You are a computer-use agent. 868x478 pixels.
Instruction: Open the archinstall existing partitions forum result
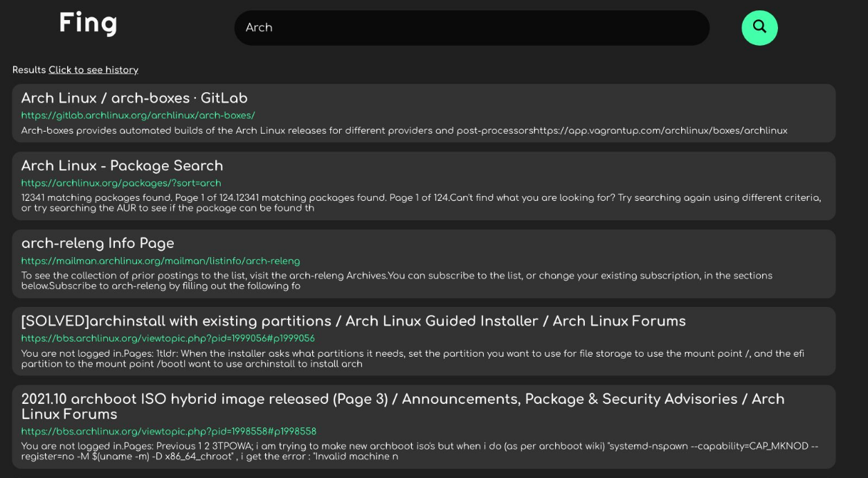pos(353,321)
